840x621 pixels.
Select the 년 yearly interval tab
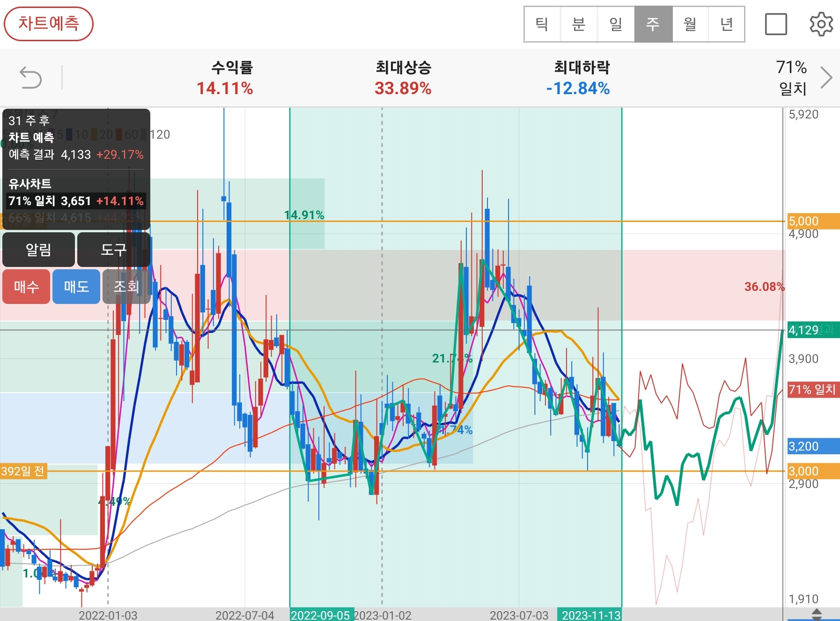(726, 24)
